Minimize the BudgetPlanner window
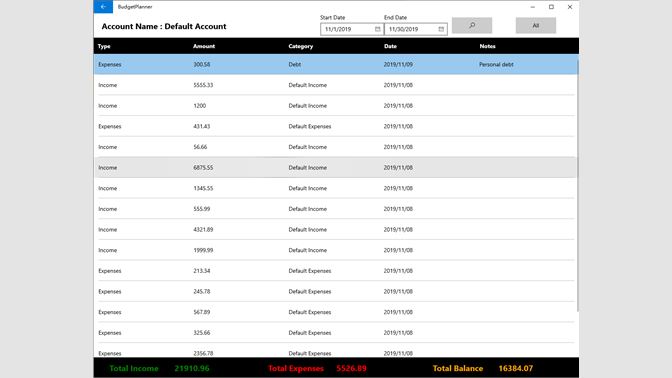The height and width of the screenshot is (378, 672). point(533,7)
